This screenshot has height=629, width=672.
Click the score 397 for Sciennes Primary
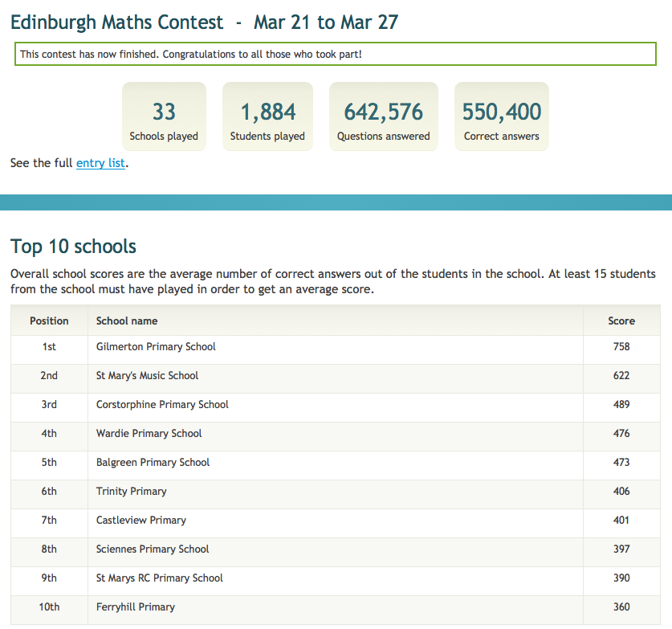coord(621,549)
